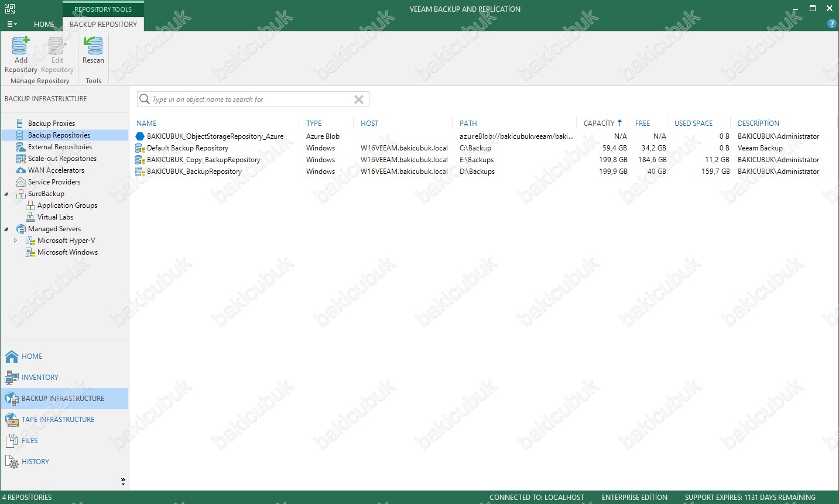Click the SureBackup icon
Image resolution: width=839 pixels, height=504 pixels.
(21, 194)
